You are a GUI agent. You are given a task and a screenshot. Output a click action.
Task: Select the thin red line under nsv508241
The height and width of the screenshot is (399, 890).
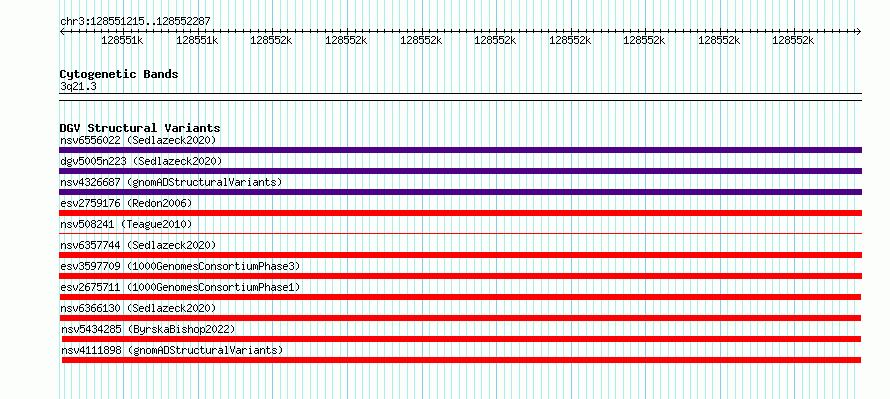click(x=460, y=233)
